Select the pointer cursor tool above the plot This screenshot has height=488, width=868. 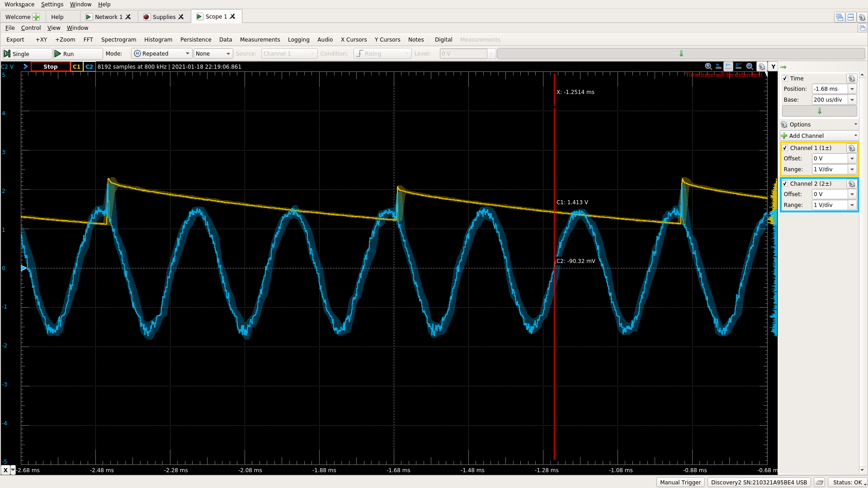[719, 66]
